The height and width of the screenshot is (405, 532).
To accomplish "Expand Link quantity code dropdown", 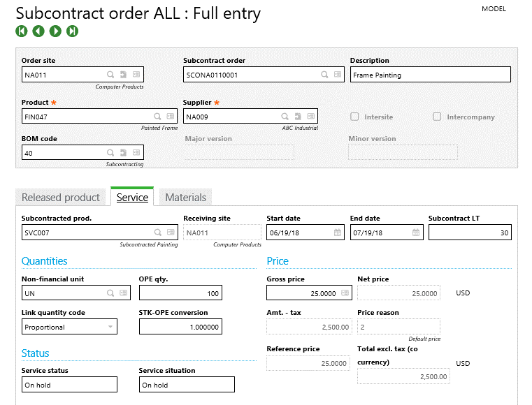I will [x=110, y=327].
